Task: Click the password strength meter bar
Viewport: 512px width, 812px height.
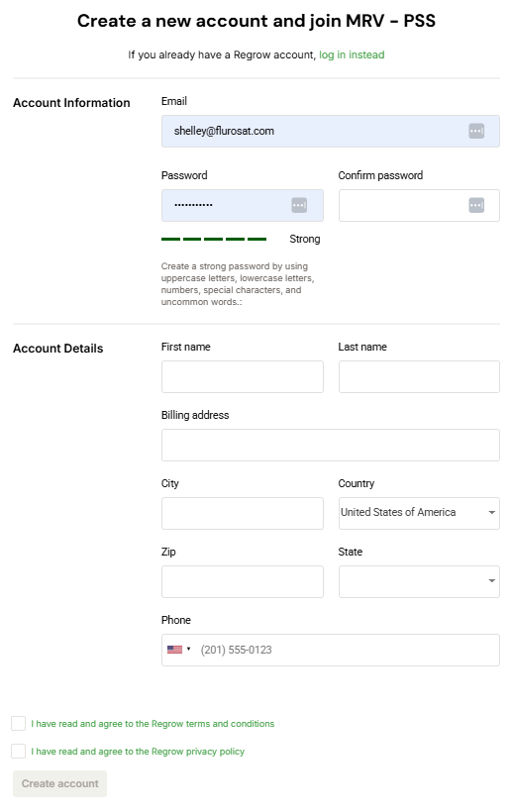Action: pos(214,239)
